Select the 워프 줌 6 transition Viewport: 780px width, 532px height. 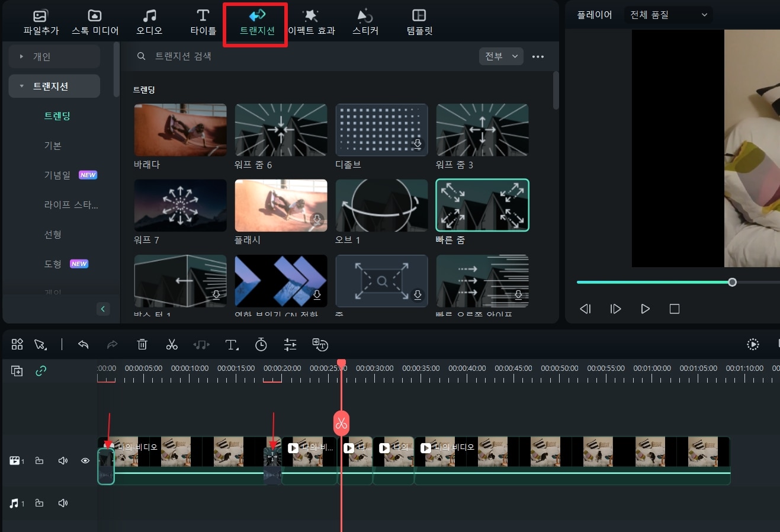click(281, 130)
